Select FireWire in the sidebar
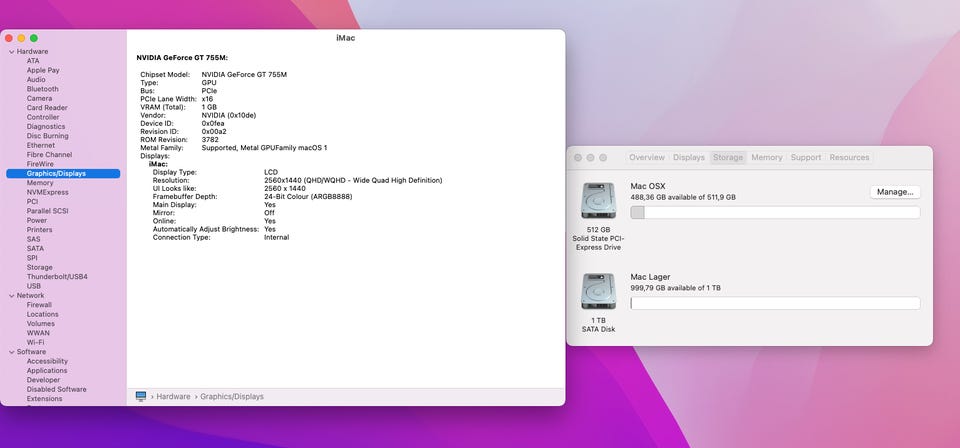This screenshot has height=448, width=960. 40,164
